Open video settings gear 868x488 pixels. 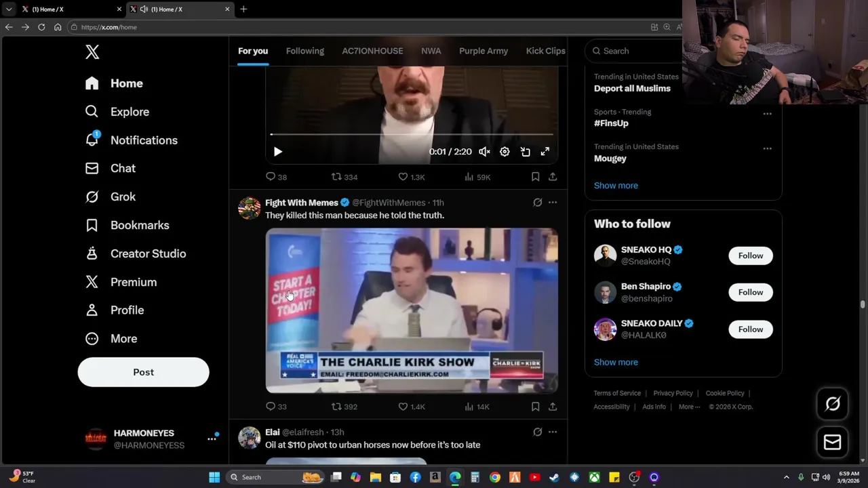(x=505, y=152)
